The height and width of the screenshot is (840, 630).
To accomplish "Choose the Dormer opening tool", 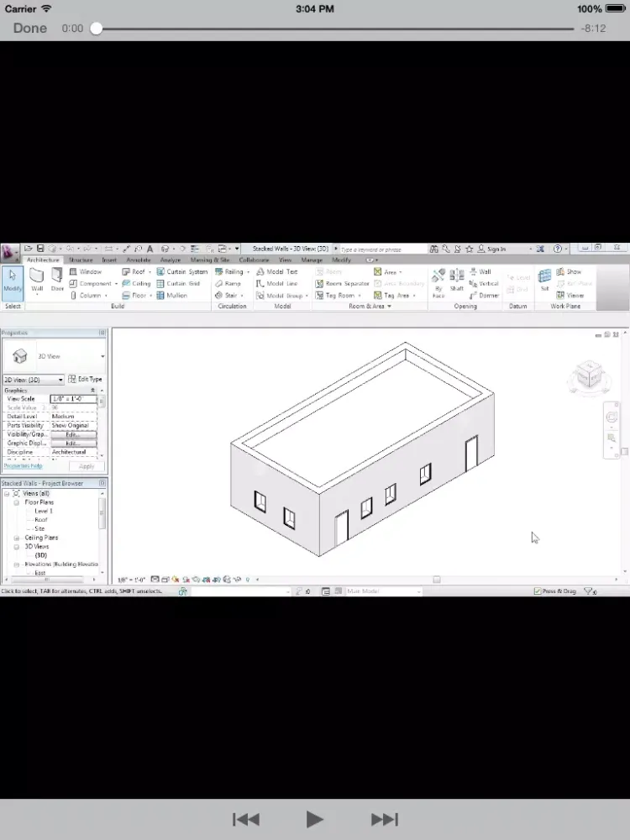I will point(485,295).
